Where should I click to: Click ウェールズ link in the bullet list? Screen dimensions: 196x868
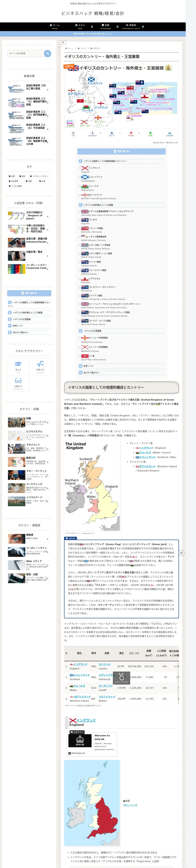click(145, 453)
